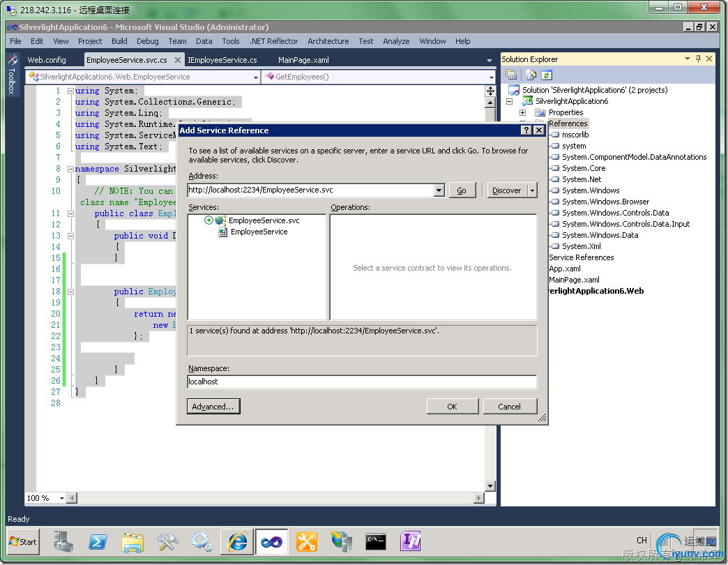The height and width of the screenshot is (565, 728).
Task: Switch to the Web.config tab
Action: (47, 60)
